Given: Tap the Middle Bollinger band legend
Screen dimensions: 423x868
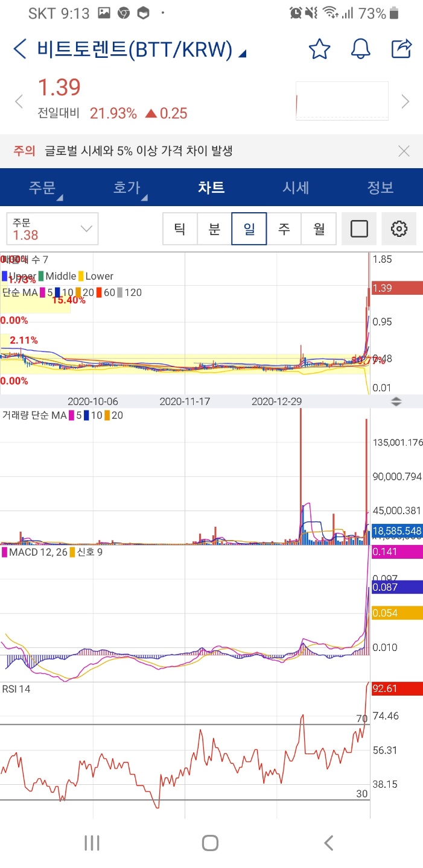Looking at the screenshot, I should [x=56, y=276].
